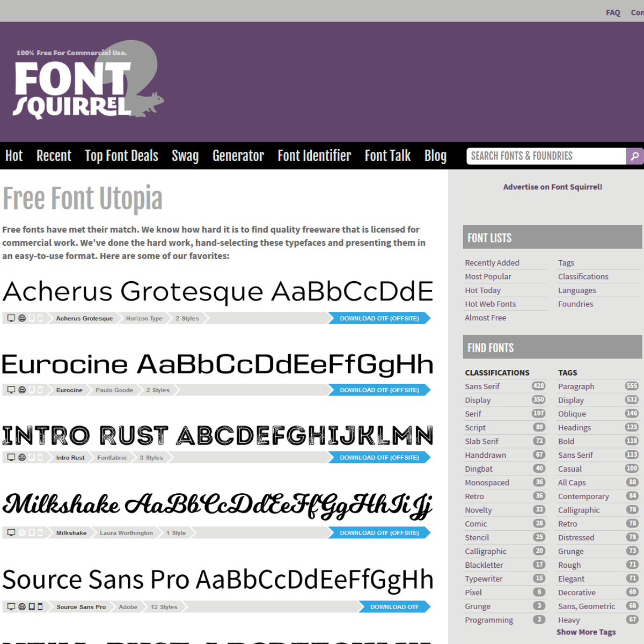Click Advertise on Font Squirrel link
The image size is (644, 644).
553,187
